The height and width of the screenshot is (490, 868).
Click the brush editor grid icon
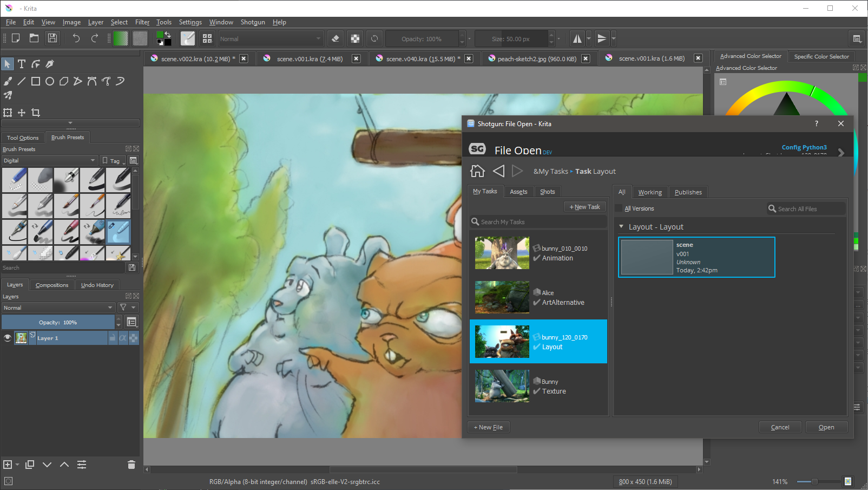tap(207, 38)
